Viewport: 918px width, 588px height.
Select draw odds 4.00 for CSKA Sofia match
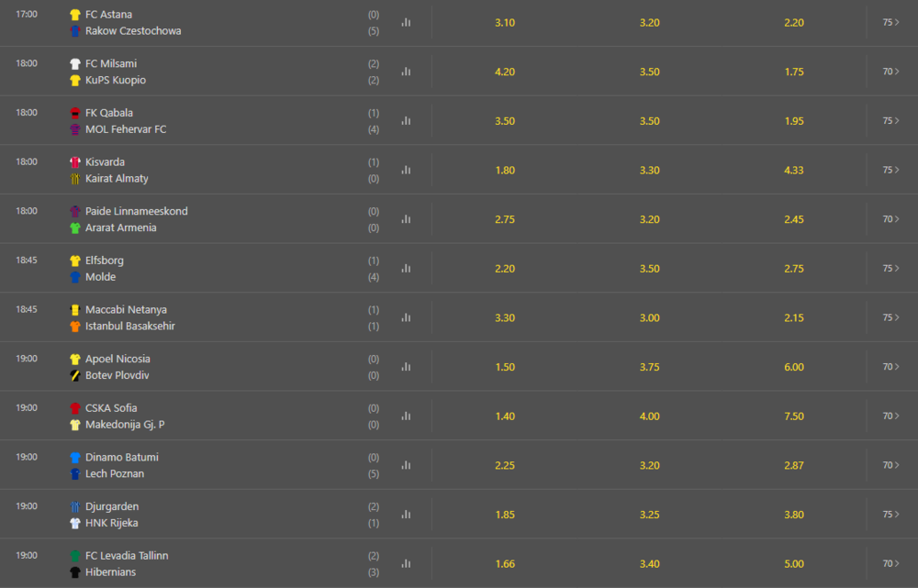pos(649,416)
